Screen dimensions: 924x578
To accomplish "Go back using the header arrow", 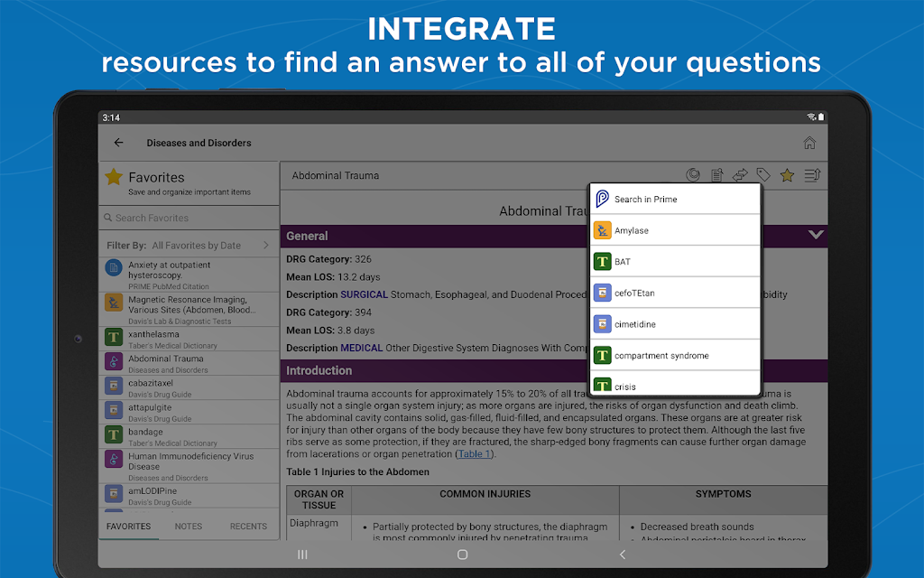I will pyautogui.click(x=118, y=143).
